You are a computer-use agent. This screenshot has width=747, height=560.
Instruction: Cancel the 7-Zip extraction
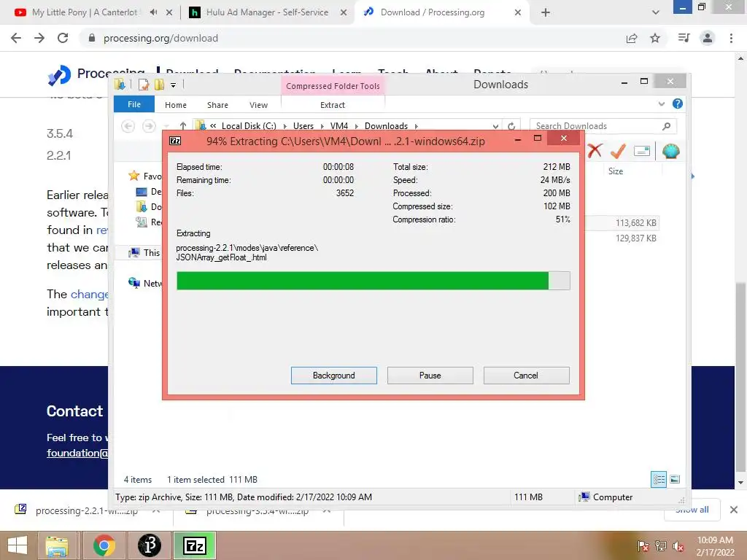pos(526,376)
